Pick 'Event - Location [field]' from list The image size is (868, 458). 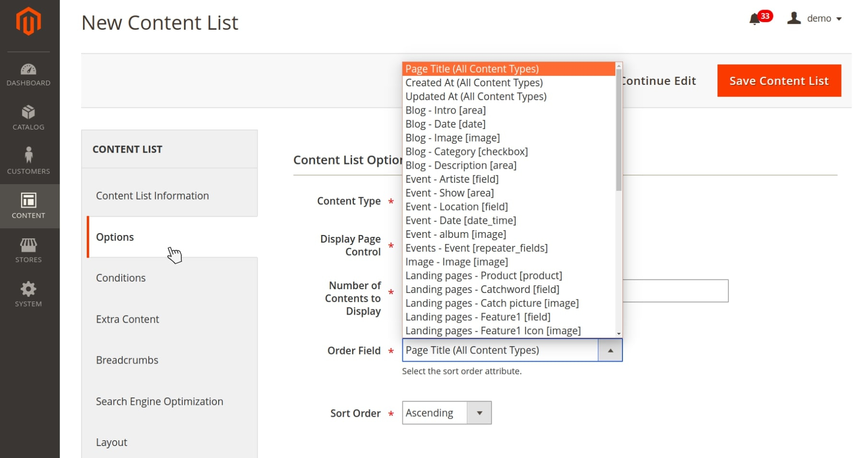click(x=456, y=207)
